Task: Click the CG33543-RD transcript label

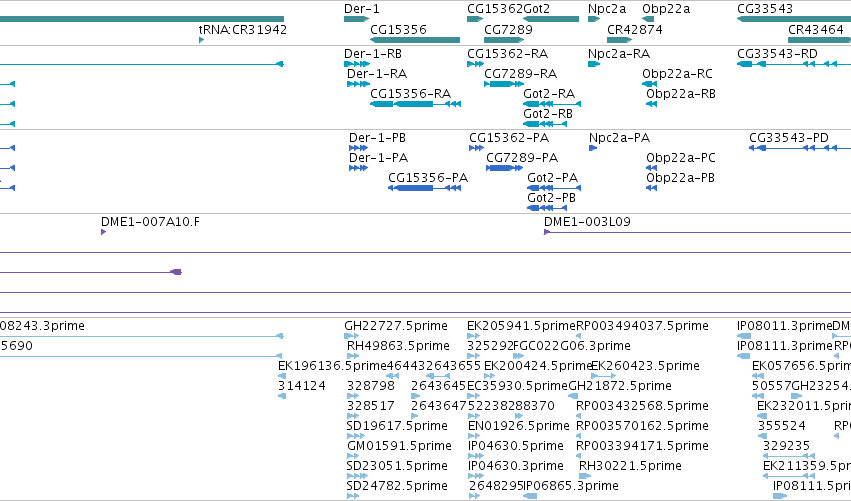Action: (x=777, y=54)
